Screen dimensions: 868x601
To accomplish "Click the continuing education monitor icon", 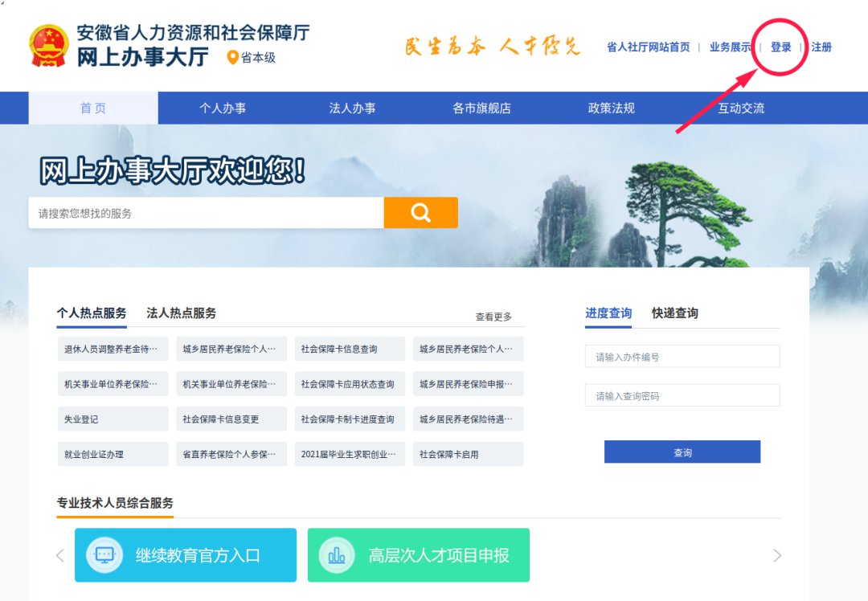I will [x=104, y=555].
